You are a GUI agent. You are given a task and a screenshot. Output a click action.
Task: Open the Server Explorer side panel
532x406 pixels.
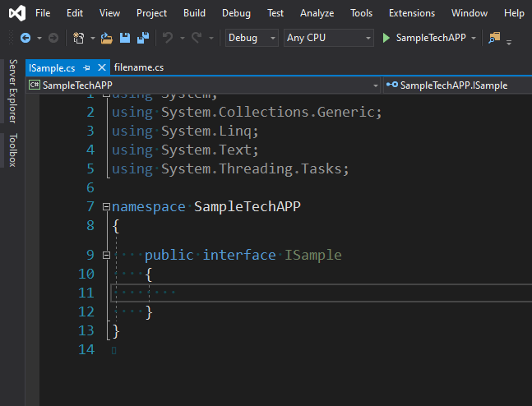[12, 91]
